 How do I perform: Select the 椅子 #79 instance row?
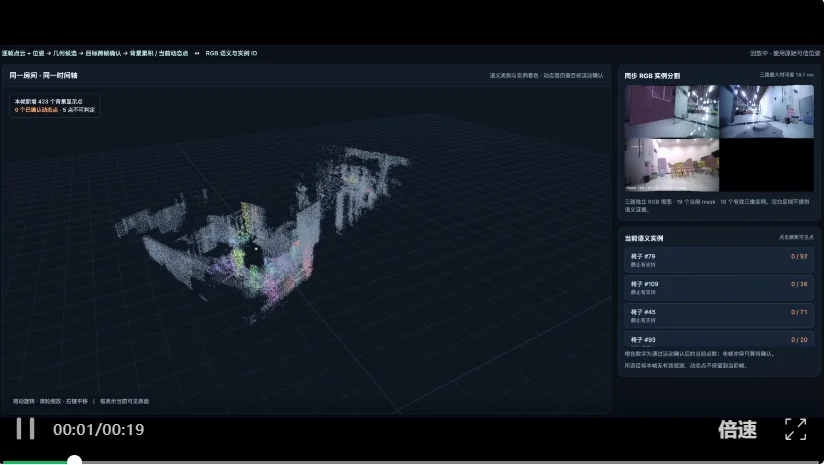tap(719, 260)
